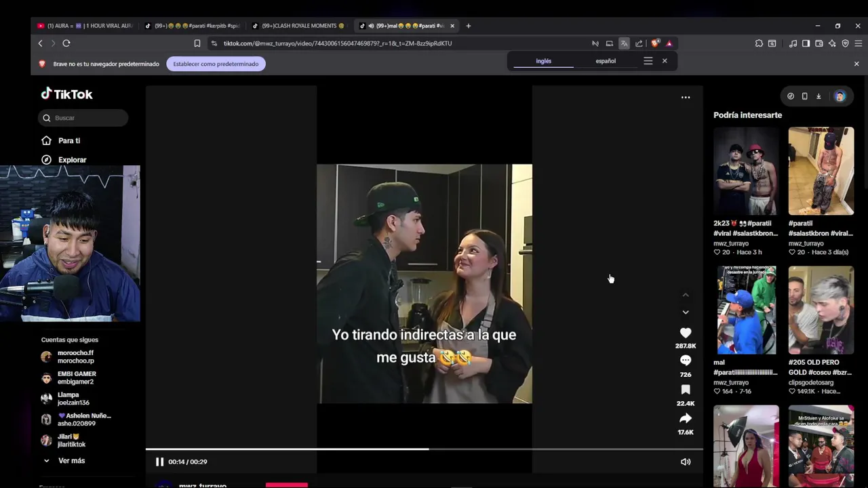Open EMBI GAMER followed account
868x488 pixels.
(69, 378)
